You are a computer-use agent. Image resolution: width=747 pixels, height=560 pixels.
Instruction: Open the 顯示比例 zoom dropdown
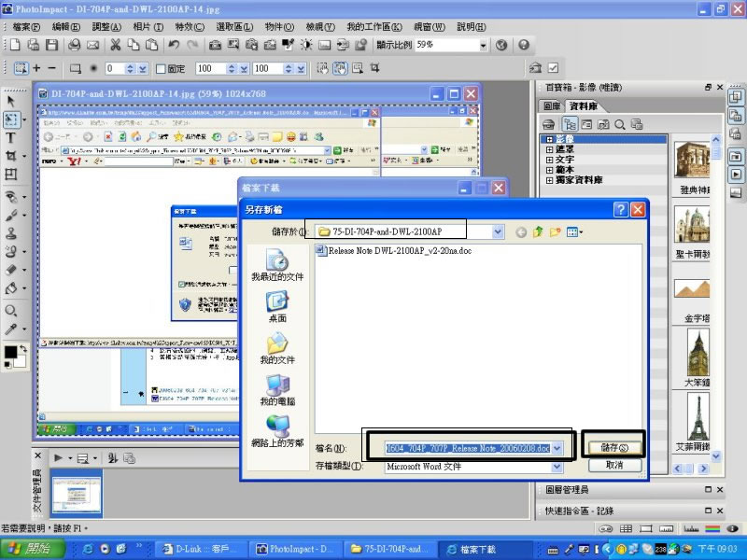[x=483, y=45]
